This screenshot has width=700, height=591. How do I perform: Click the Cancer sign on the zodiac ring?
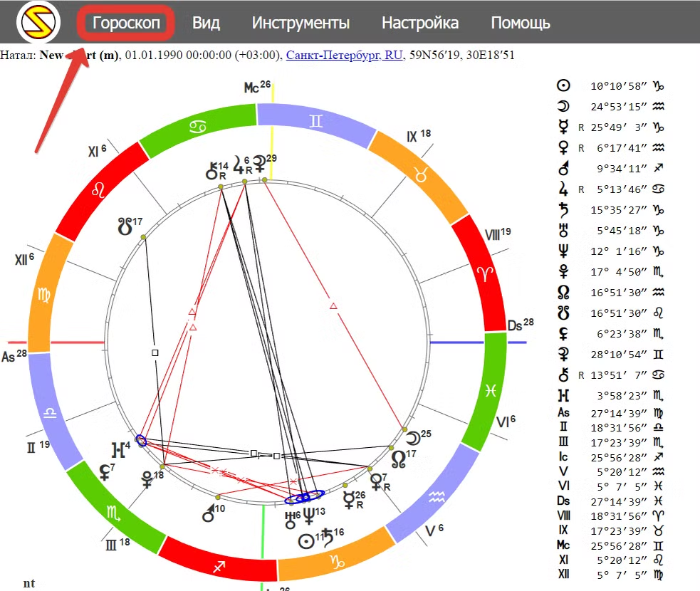[198, 127]
